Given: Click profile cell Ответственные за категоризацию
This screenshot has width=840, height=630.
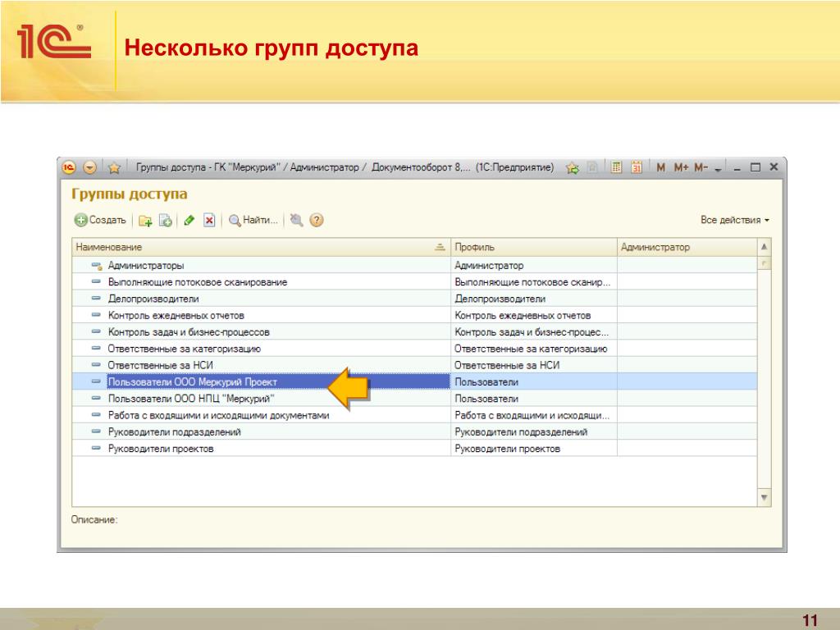Looking at the screenshot, I should pyautogui.click(x=533, y=348).
